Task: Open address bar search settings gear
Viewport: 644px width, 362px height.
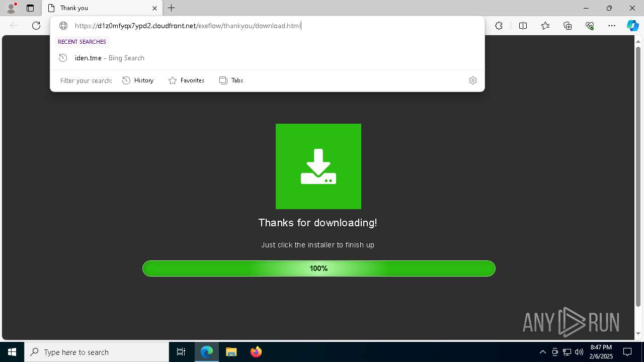Action: 472,80
